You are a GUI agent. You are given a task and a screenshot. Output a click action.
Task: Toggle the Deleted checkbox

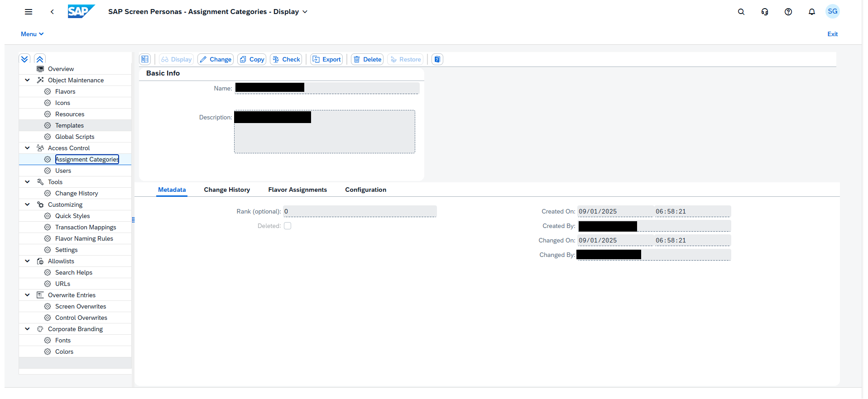[288, 226]
